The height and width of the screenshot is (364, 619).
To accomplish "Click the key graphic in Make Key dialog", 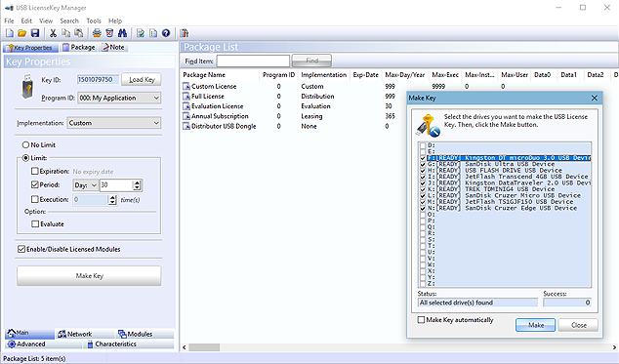I will [x=429, y=125].
